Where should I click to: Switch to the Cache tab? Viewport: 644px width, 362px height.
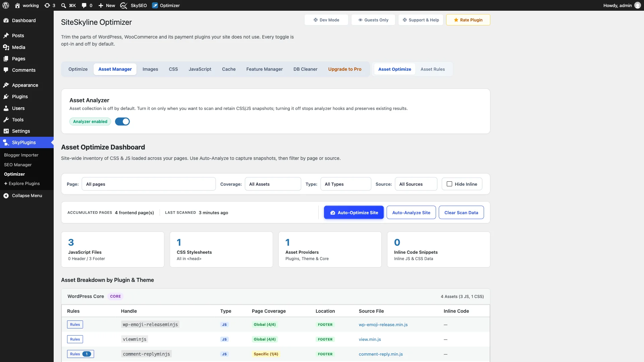(x=229, y=69)
